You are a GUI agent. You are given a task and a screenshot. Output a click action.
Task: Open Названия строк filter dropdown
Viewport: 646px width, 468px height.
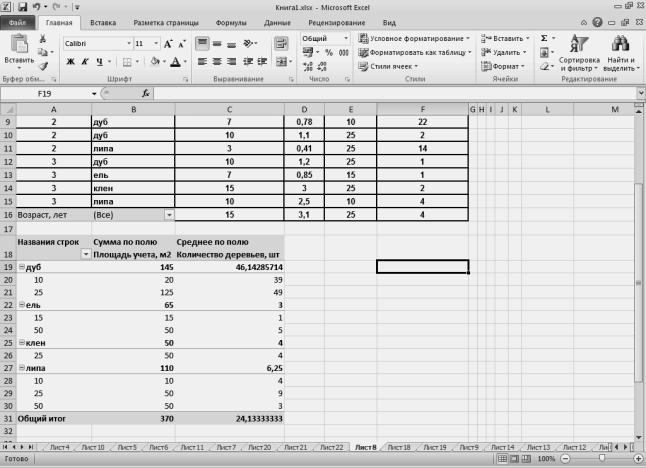(x=85, y=254)
